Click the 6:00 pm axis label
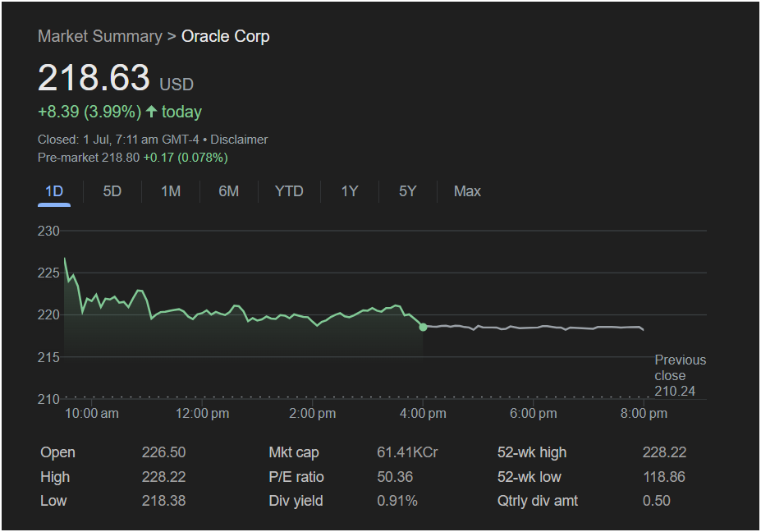 click(x=533, y=414)
